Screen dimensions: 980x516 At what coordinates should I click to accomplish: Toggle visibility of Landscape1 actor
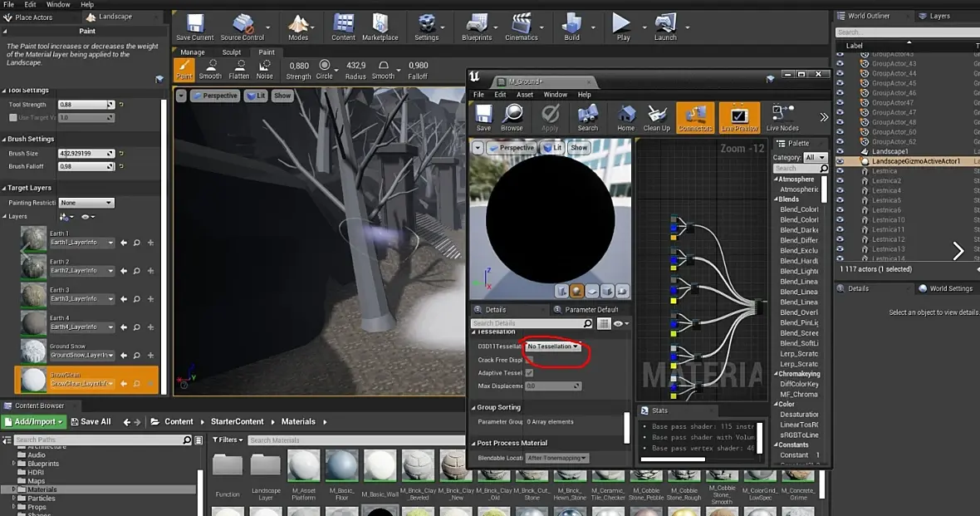(840, 151)
